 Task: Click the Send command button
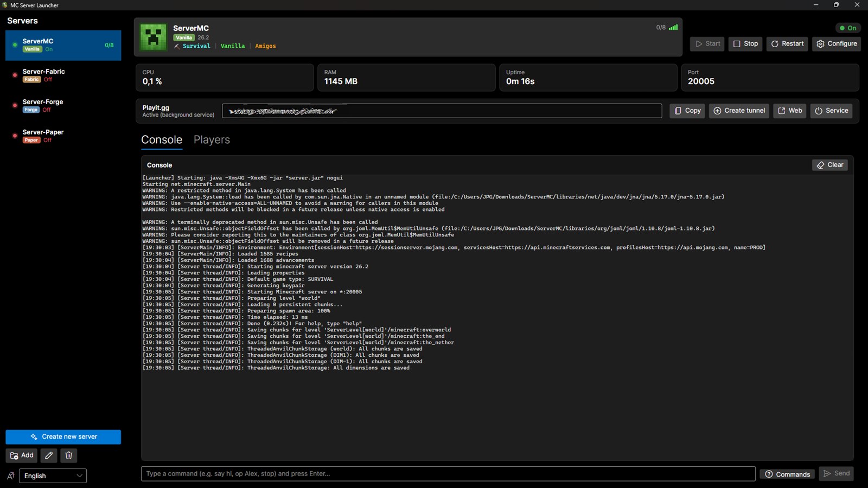point(837,474)
